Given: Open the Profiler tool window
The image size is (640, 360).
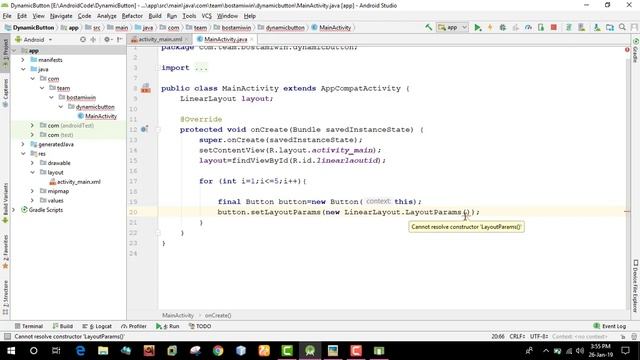Looking at the screenshot, I should click(x=133, y=326).
